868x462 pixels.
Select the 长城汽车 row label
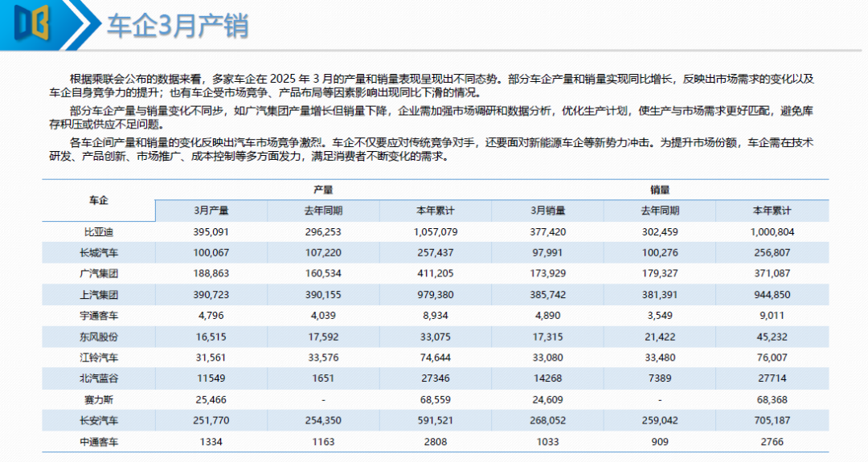(x=99, y=253)
